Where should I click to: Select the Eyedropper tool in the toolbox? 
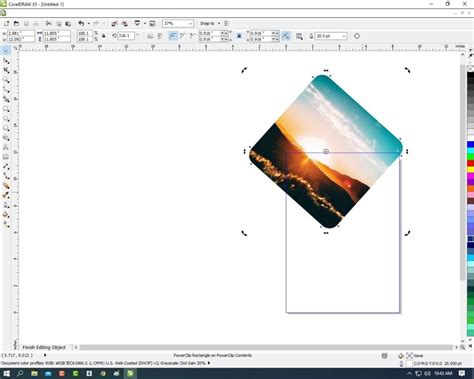[6, 195]
